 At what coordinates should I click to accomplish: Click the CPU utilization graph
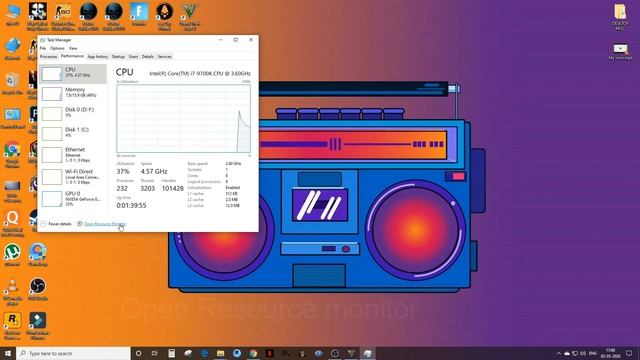point(184,118)
